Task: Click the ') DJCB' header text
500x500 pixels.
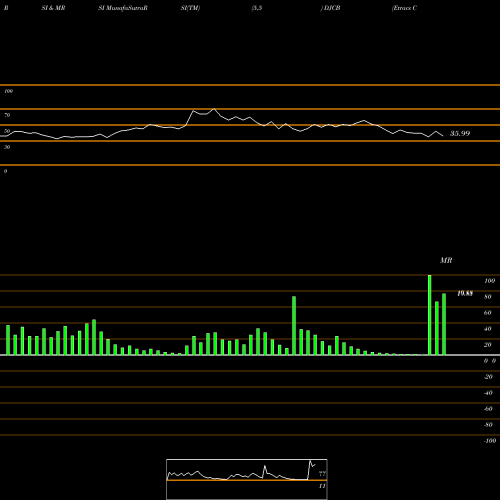Action: [330, 8]
